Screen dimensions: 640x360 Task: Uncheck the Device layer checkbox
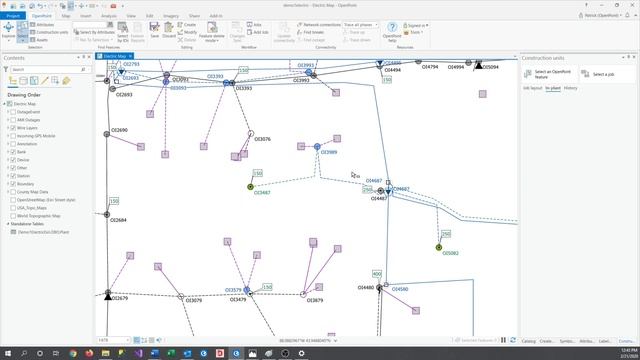(x=13, y=160)
